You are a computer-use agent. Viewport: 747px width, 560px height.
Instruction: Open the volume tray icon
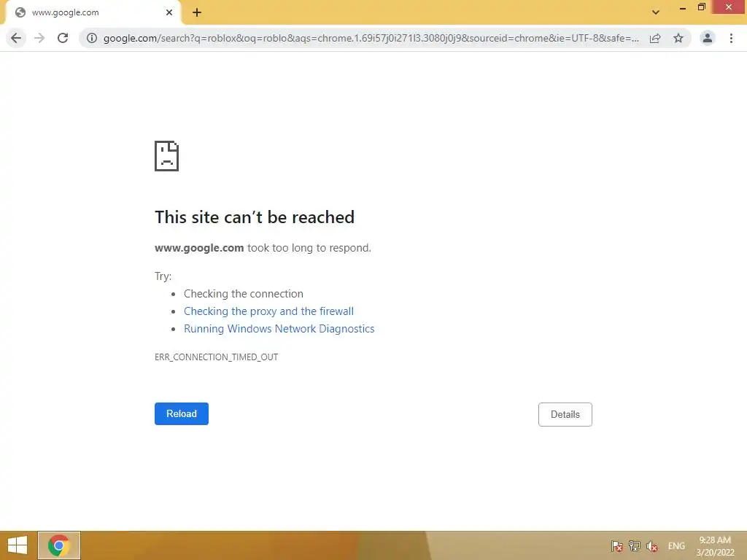[651, 545]
